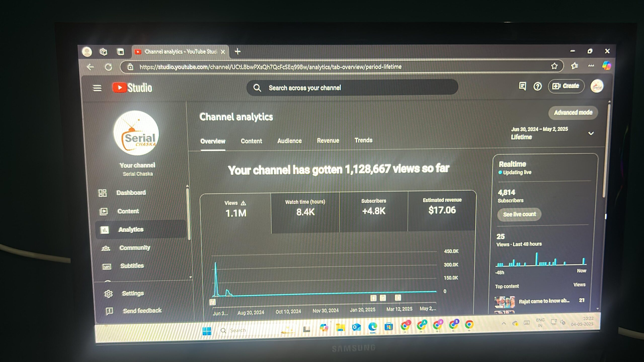644x362 pixels.
Task: Switch to the Trends tab
Action: 363,140
